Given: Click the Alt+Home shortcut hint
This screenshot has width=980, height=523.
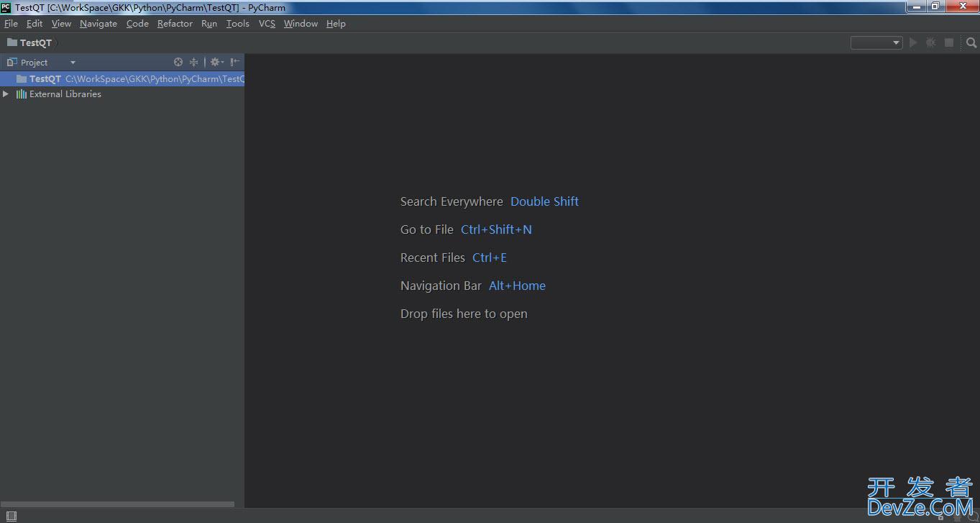Looking at the screenshot, I should click(517, 286).
